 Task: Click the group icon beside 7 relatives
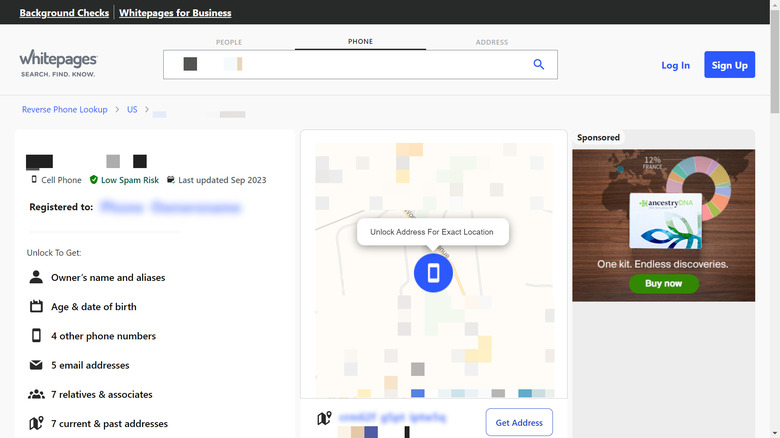[x=36, y=394]
